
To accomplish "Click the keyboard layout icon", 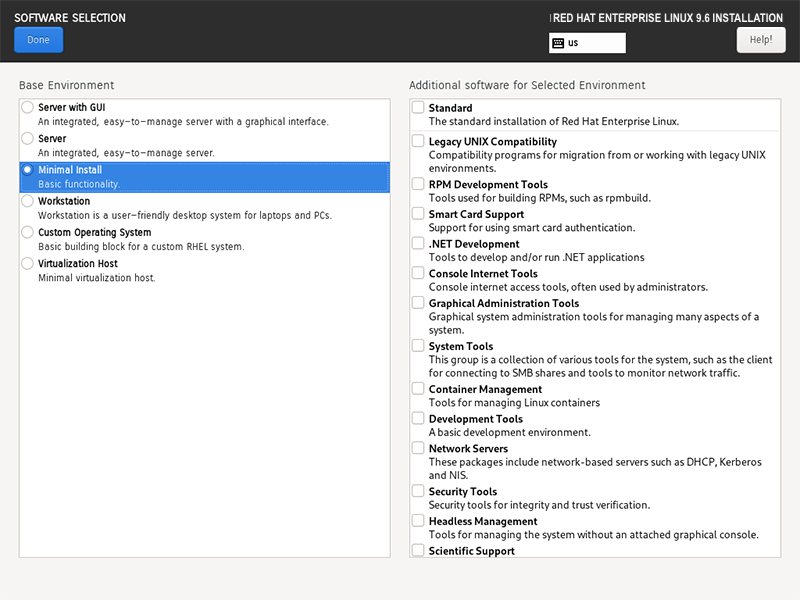I will (558, 43).
